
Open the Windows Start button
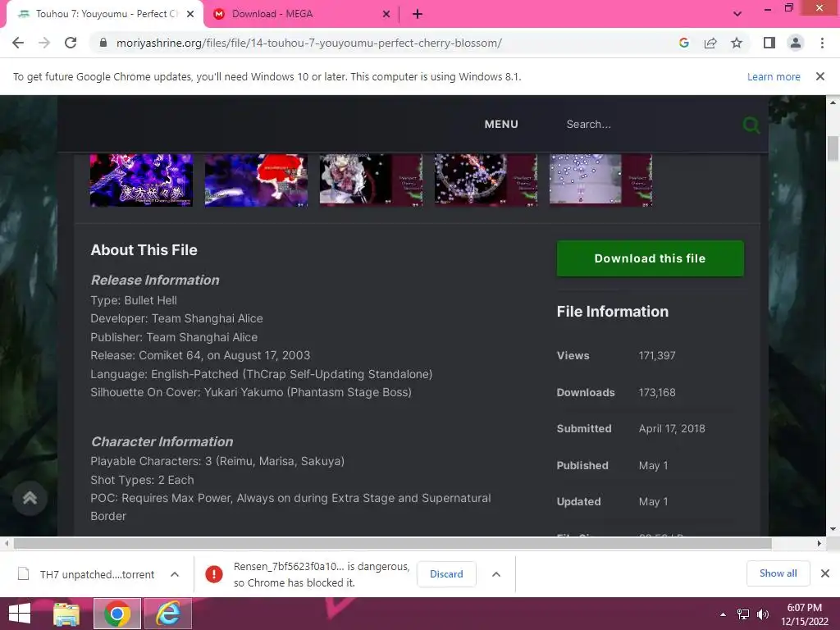[20, 614]
